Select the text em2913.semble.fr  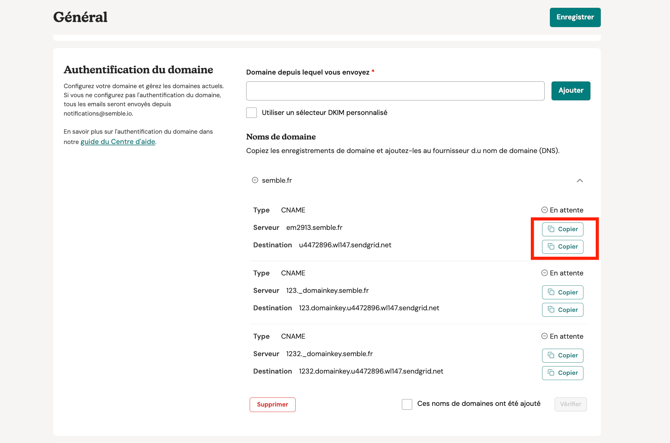pos(314,228)
